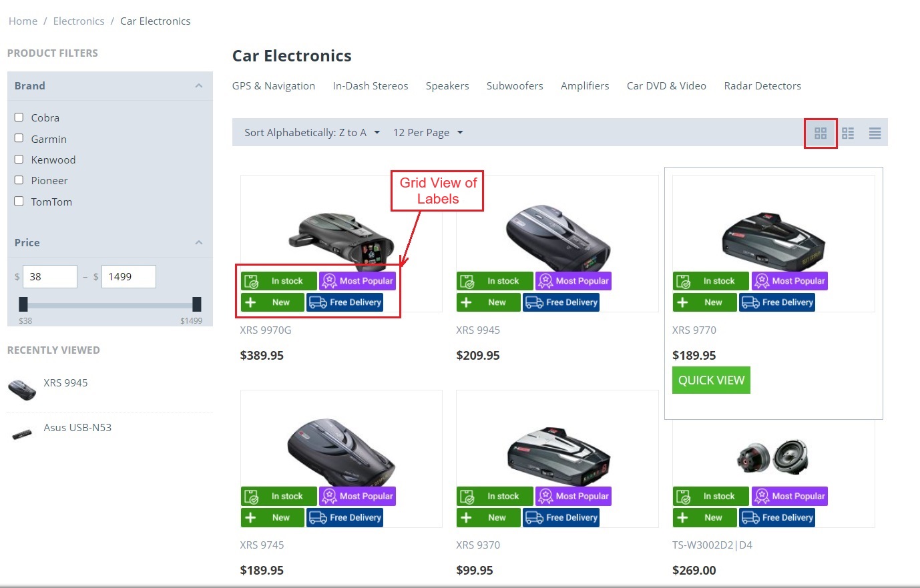Click Free Delivery label on XRS 9945 card
The width and height of the screenshot is (920, 588).
561,302
